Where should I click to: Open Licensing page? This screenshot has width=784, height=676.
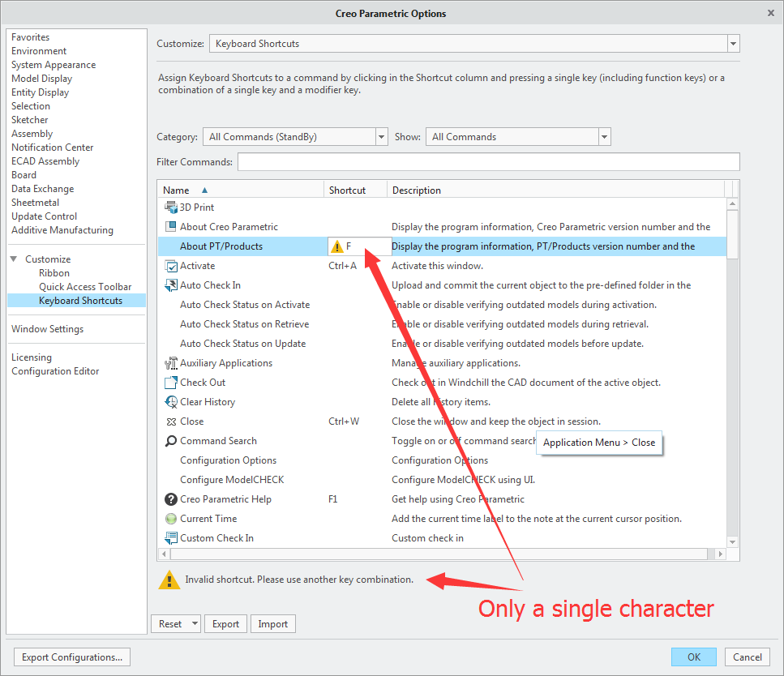tap(32, 357)
